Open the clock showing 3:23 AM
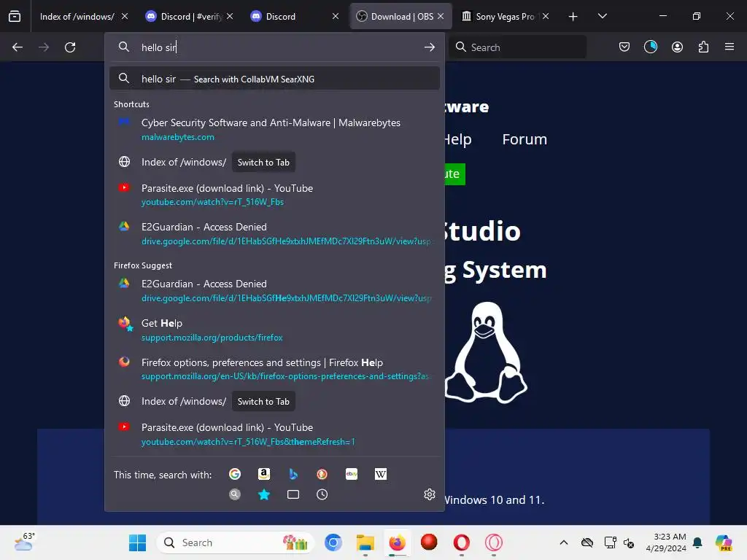Image resolution: width=747 pixels, height=560 pixels. (x=666, y=542)
